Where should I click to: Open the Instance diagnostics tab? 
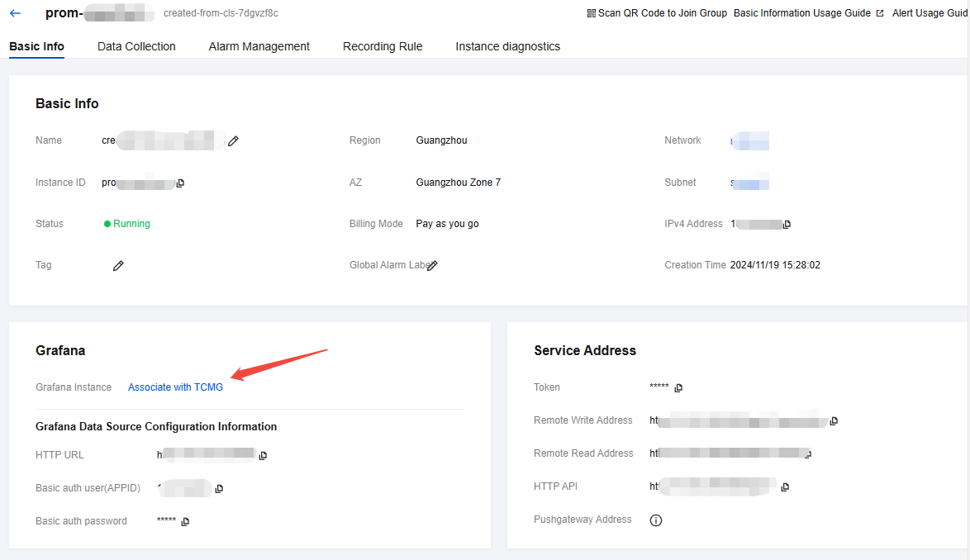507,47
